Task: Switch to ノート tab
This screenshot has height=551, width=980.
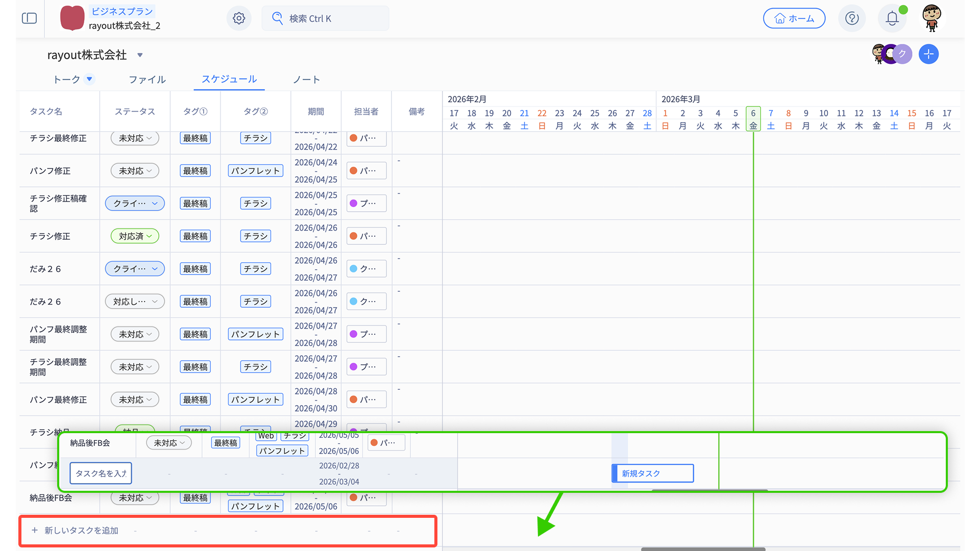Action: point(306,80)
